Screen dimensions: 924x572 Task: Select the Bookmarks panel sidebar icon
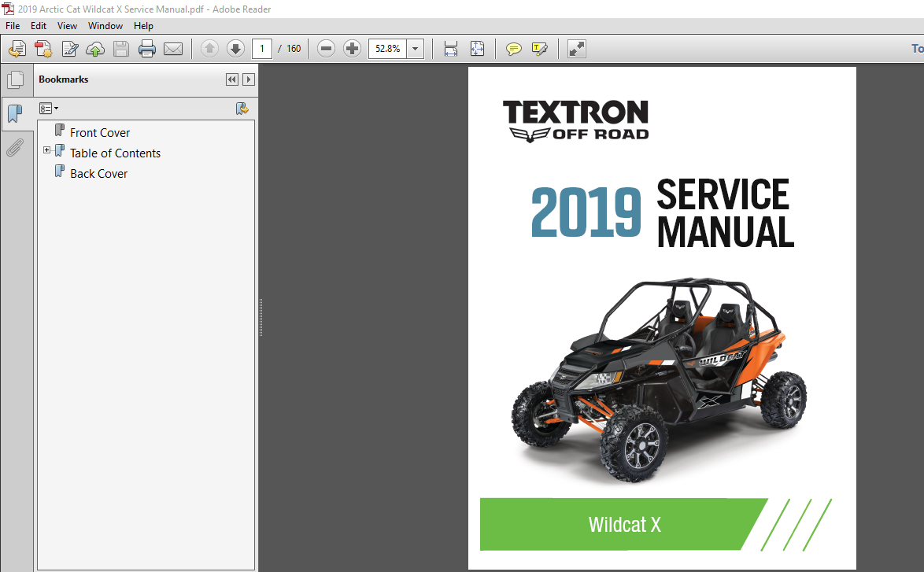[15, 113]
